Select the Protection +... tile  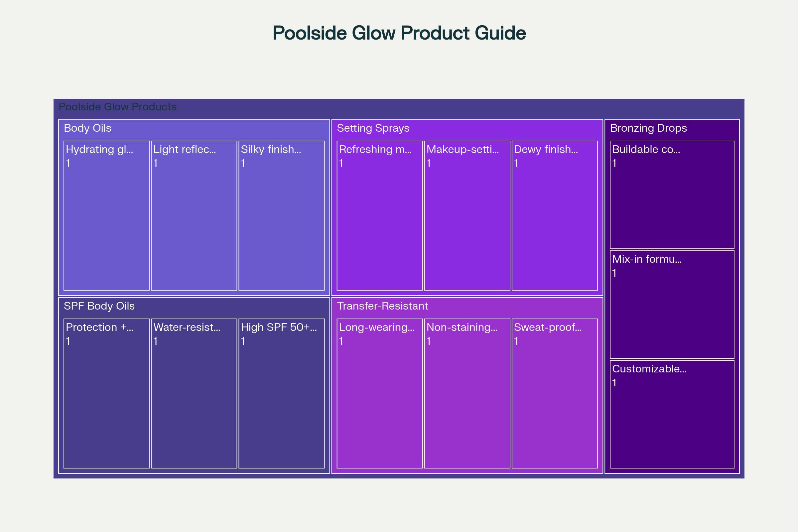click(106, 394)
